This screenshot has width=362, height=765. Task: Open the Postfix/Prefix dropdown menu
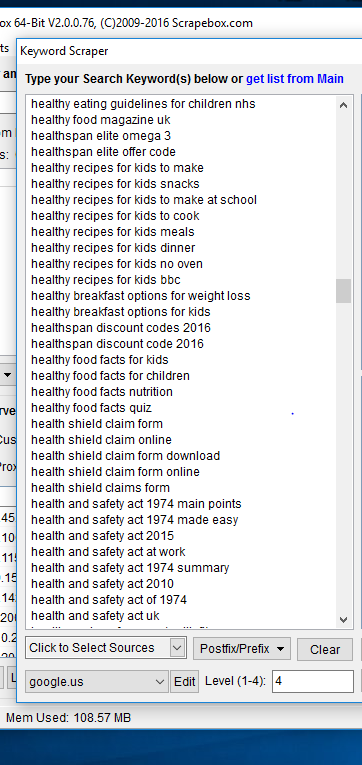[242, 649]
